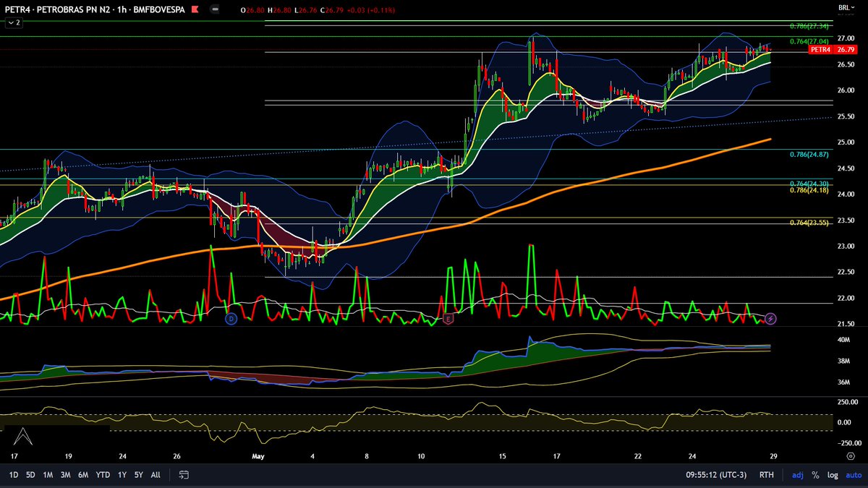
Task: Click the May label on the time axis
Action: click(x=259, y=456)
